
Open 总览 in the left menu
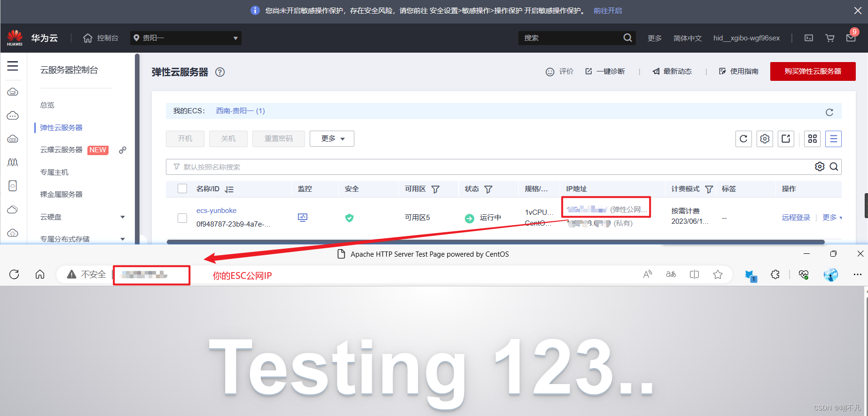[47, 105]
